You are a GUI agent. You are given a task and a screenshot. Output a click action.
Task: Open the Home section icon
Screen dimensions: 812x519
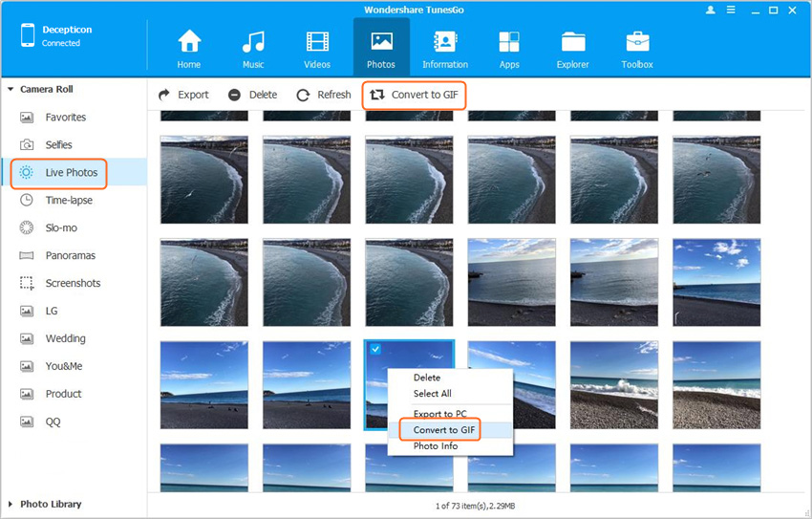pos(189,44)
